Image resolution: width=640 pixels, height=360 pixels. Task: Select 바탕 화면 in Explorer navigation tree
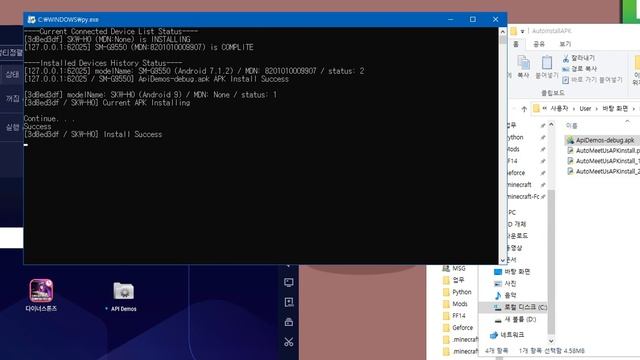point(512,271)
